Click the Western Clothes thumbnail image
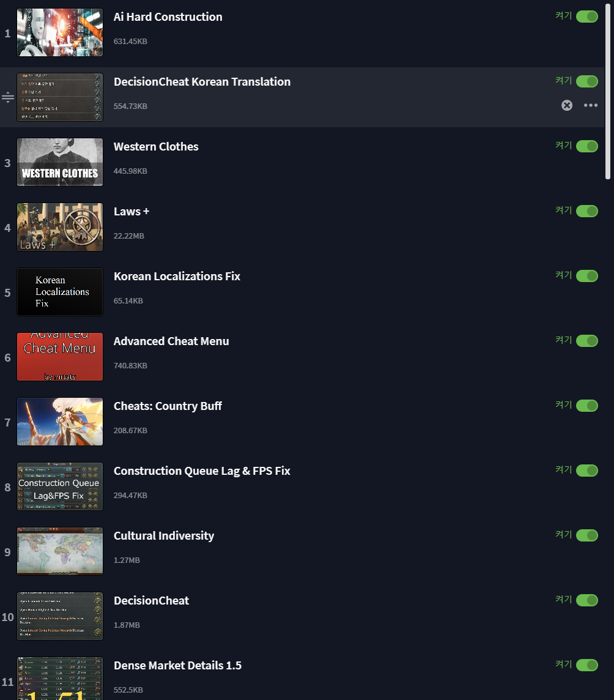The width and height of the screenshot is (614, 700). click(x=60, y=162)
